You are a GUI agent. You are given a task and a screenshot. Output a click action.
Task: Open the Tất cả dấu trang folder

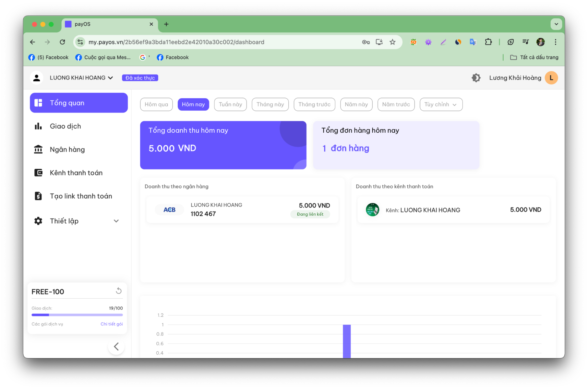[x=534, y=57]
